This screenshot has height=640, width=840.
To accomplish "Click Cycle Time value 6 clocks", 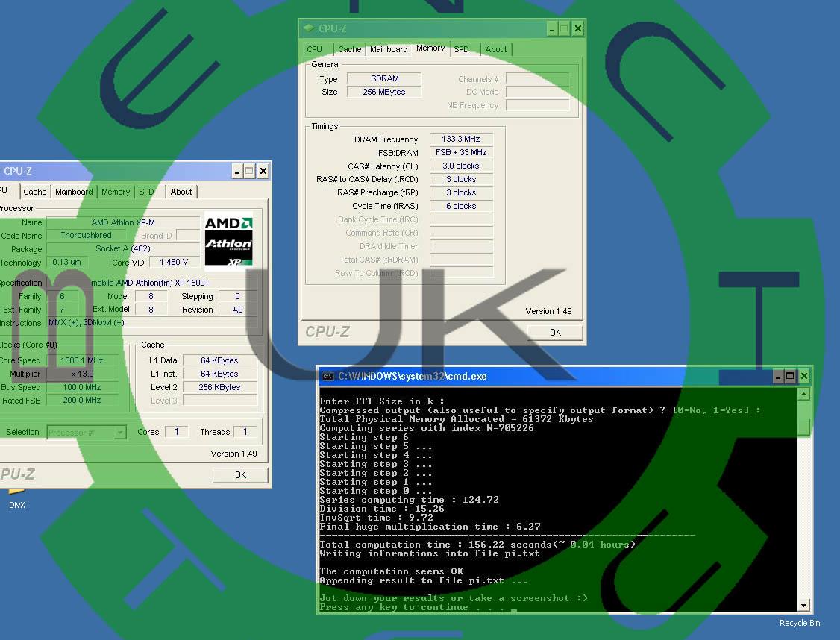I will pos(461,206).
